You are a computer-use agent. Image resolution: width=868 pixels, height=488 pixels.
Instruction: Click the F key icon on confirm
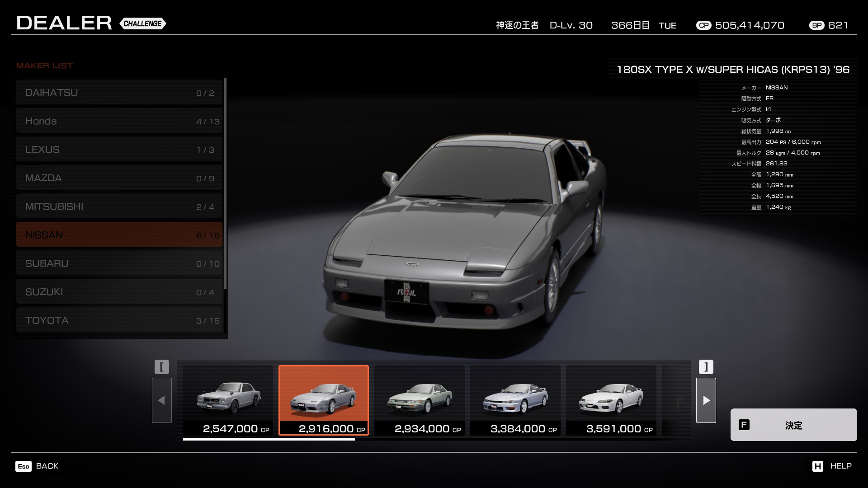coord(744,425)
